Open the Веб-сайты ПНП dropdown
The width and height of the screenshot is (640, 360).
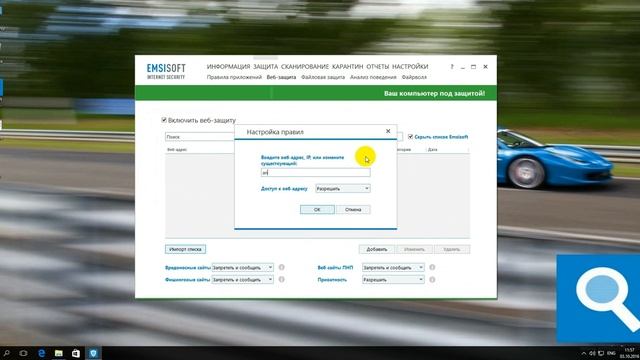(x=393, y=267)
